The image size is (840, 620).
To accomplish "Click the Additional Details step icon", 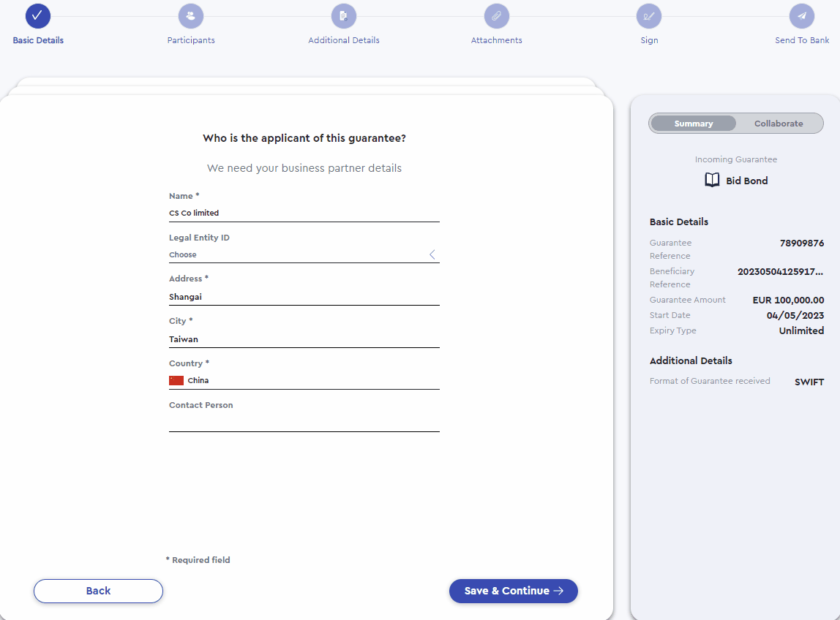I will pyautogui.click(x=343, y=16).
